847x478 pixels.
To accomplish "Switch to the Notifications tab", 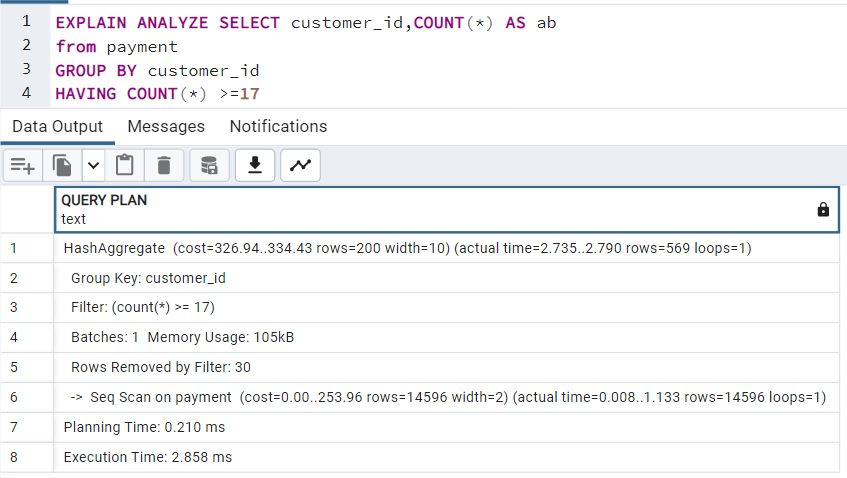I will (x=278, y=126).
